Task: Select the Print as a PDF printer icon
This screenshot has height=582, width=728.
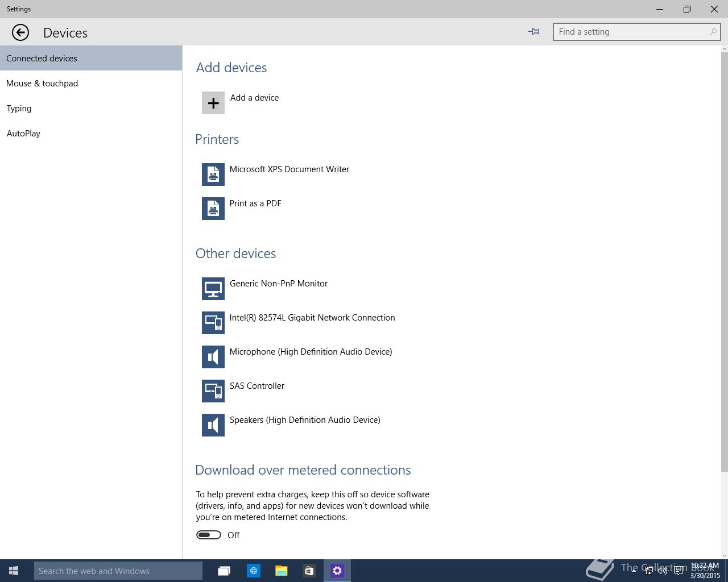Action: (x=213, y=209)
